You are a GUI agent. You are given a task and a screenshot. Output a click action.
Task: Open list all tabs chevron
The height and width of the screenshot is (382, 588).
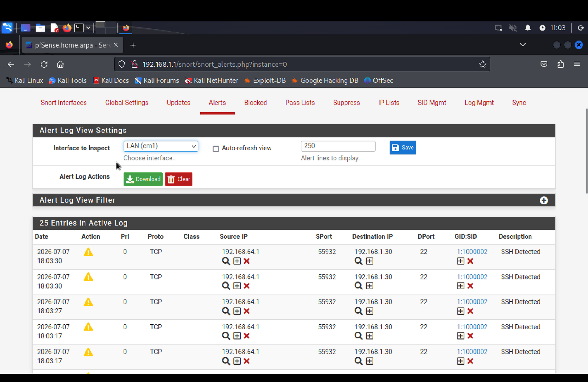(523, 45)
